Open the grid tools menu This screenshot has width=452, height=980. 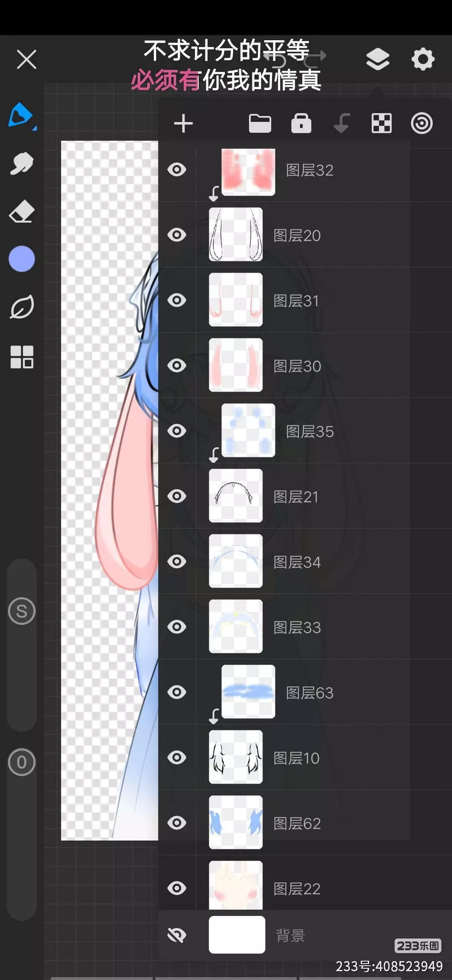click(x=22, y=357)
